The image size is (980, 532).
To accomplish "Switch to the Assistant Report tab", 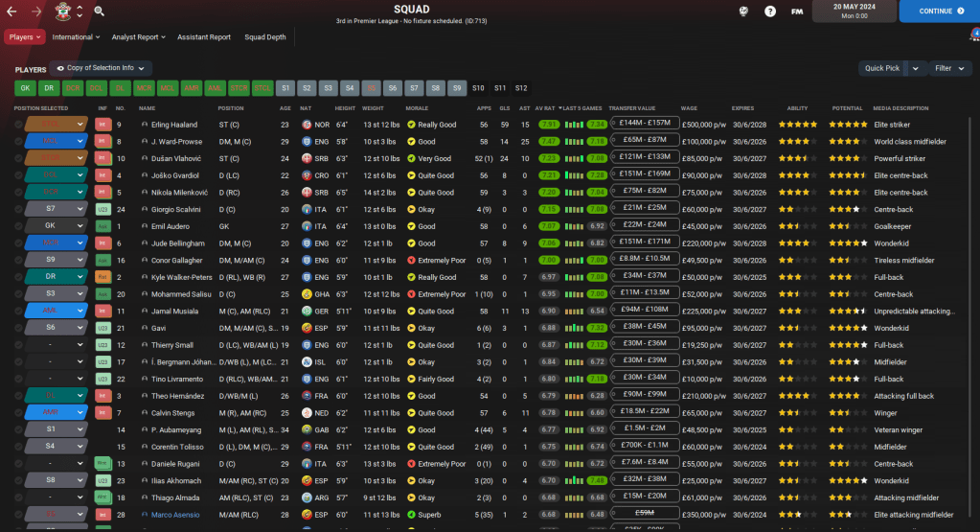I will 204,37.
